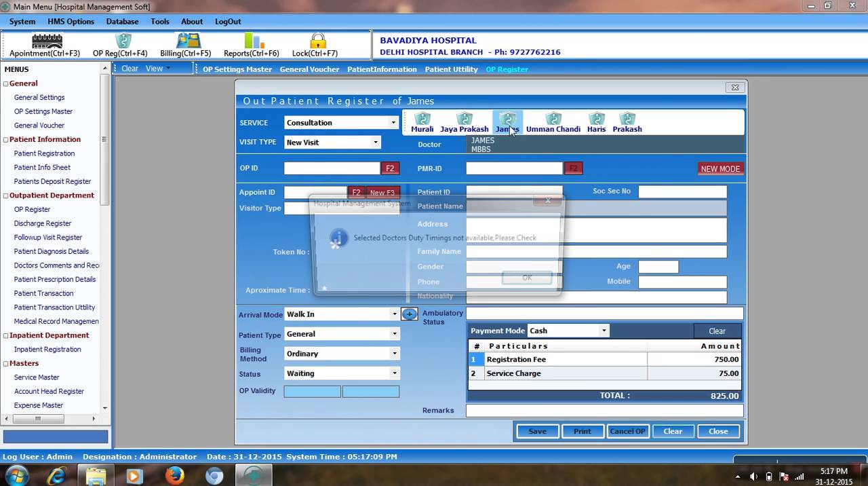Open Billing toolbar icon
868x486 pixels.
(x=186, y=45)
